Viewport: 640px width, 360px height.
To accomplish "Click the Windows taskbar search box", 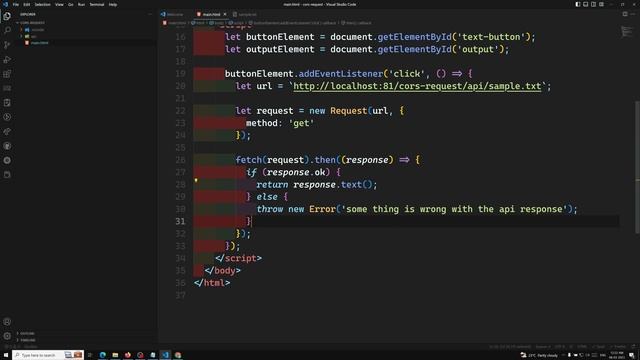I will (48, 355).
